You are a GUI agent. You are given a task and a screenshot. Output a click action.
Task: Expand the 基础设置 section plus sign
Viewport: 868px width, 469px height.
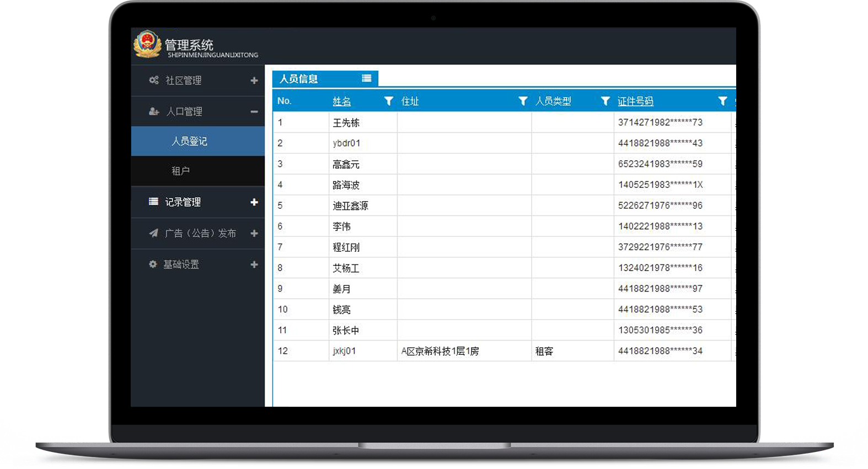coord(254,265)
